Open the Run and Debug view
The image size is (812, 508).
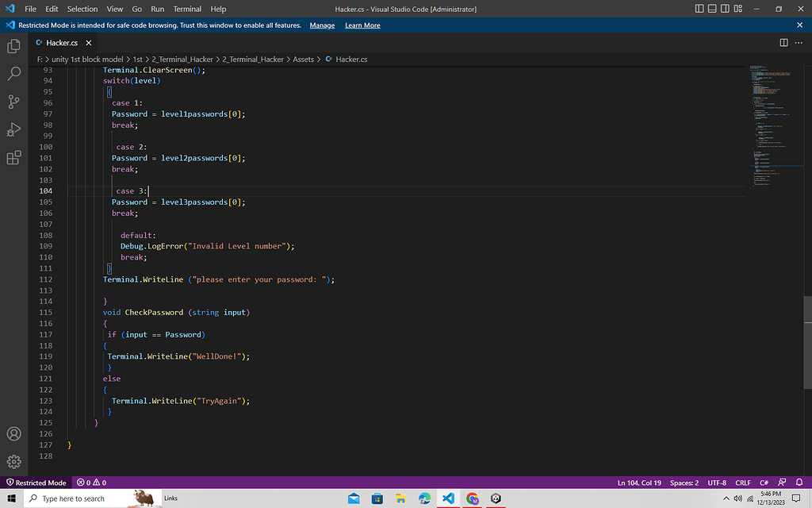pyautogui.click(x=14, y=129)
